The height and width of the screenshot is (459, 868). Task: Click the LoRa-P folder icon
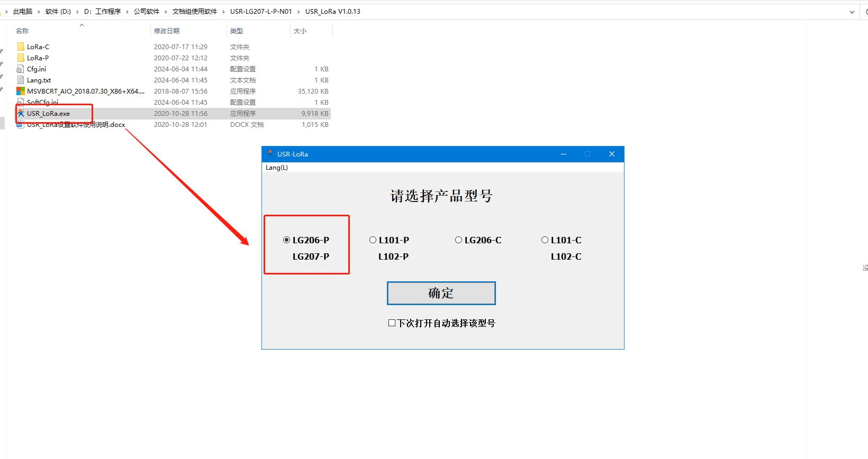(x=21, y=58)
